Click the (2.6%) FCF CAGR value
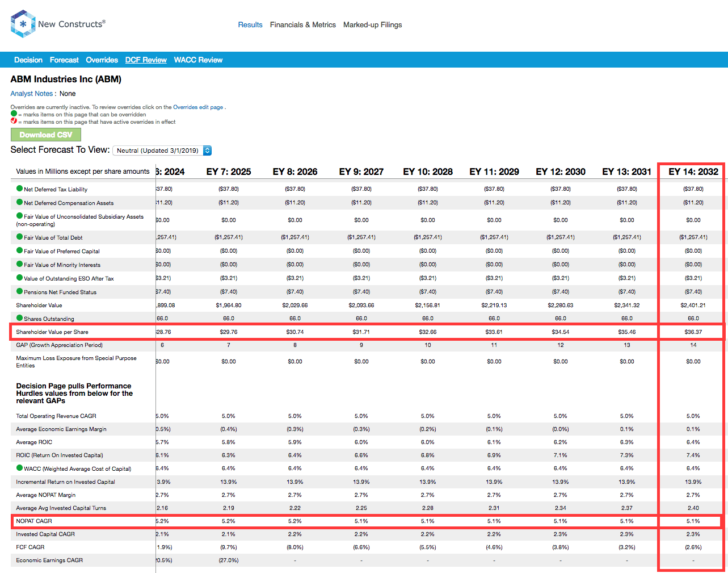Viewport: 728px width, 573px height. pos(693,547)
